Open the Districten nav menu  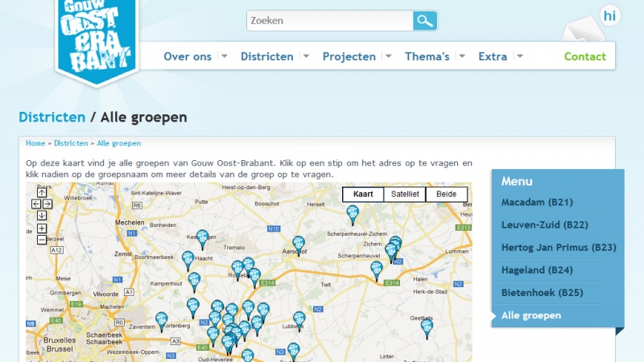point(267,56)
